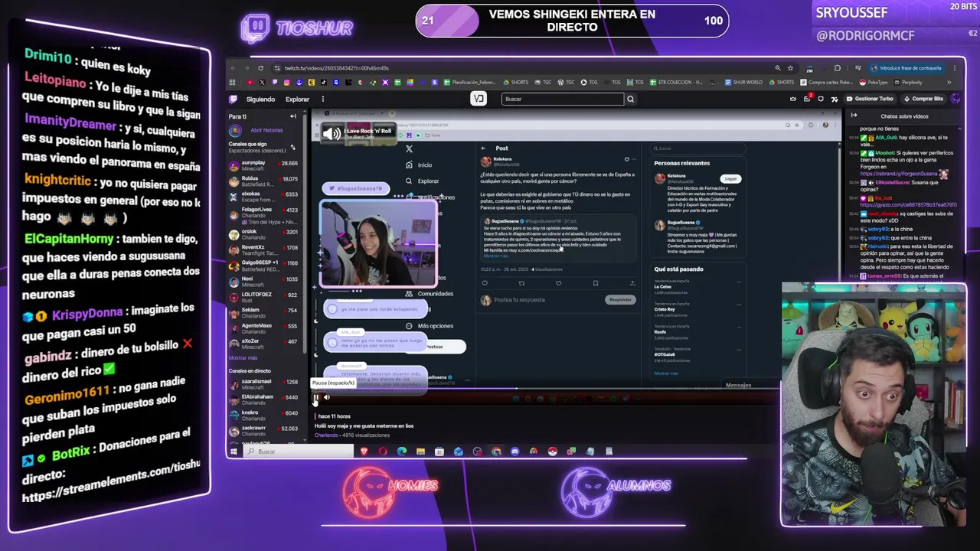Bookmark this page star icon
Screen dimensions: 980x551
click(x=790, y=68)
